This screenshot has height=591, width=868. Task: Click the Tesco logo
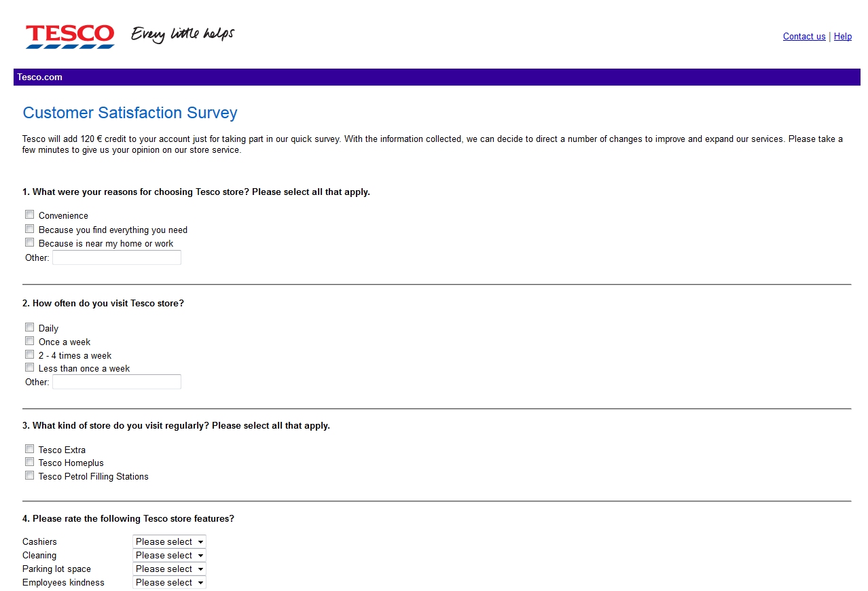pyautogui.click(x=70, y=36)
